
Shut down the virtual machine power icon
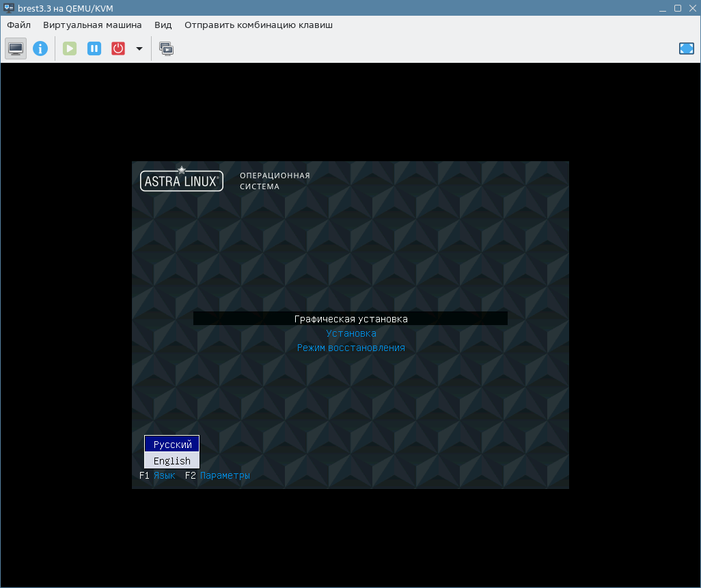[x=118, y=48]
